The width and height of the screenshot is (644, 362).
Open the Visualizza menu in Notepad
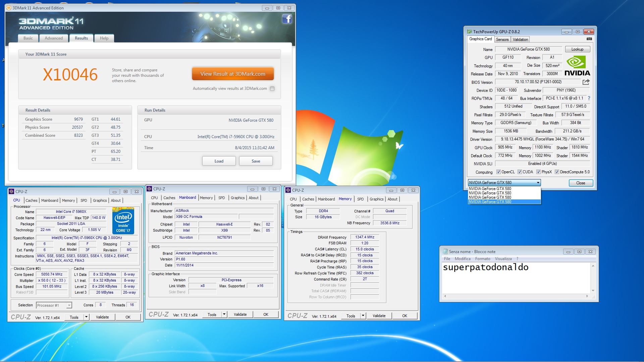(x=503, y=259)
